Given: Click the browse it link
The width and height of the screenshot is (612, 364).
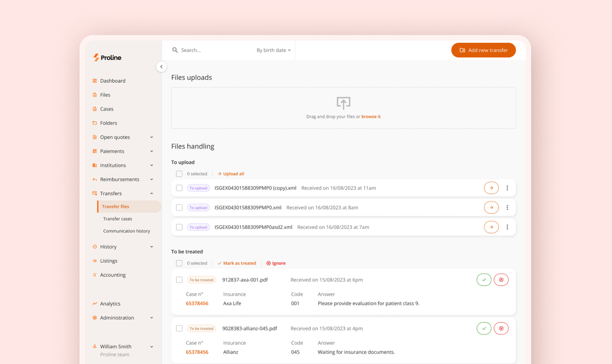Looking at the screenshot, I should (x=371, y=117).
